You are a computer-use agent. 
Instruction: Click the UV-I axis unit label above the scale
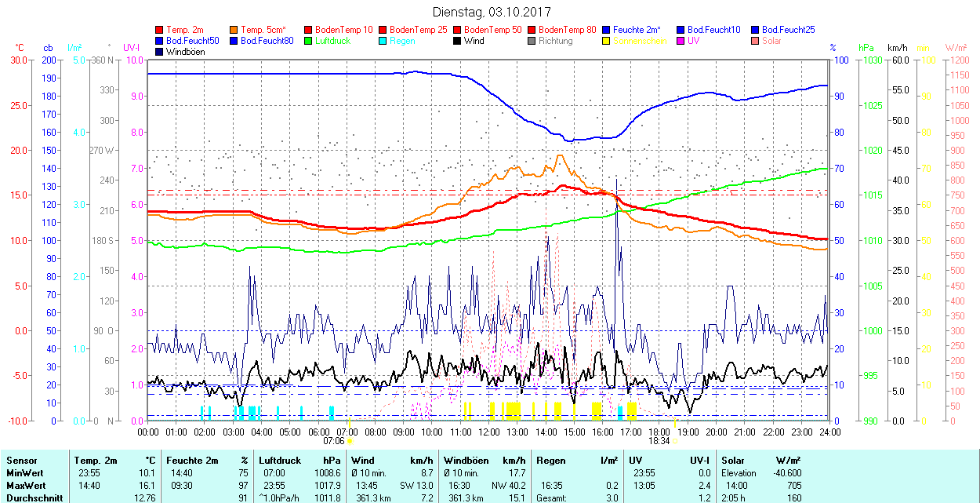131,48
